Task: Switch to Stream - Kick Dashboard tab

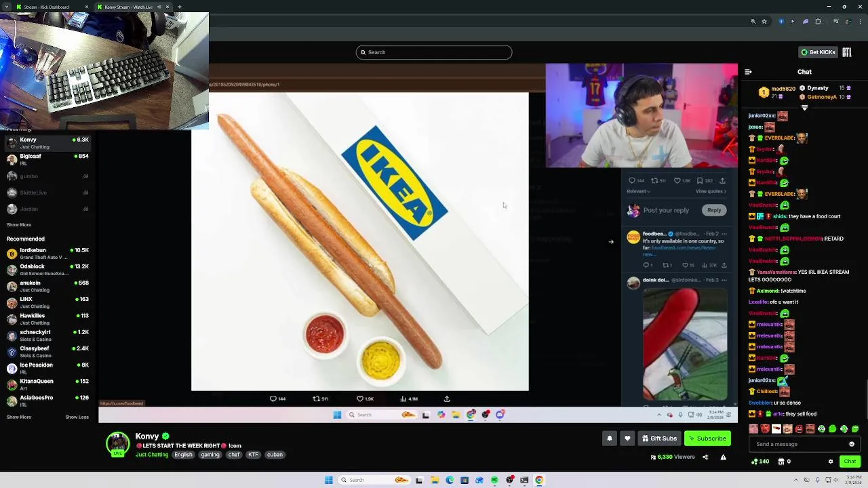Action: (52, 7)
